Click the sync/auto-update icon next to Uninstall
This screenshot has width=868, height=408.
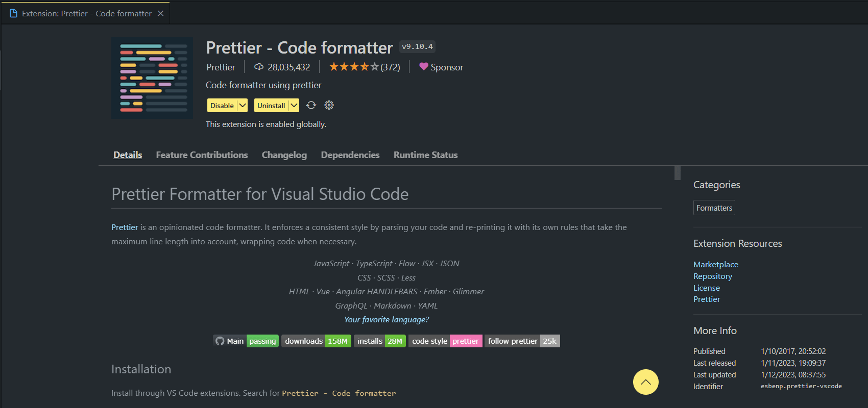(311, 105)
